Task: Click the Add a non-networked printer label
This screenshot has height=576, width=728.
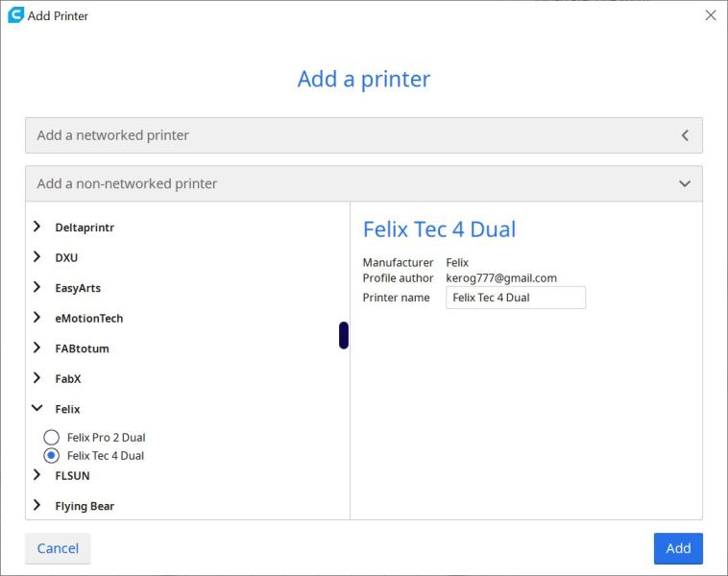Action: (127, 183)
